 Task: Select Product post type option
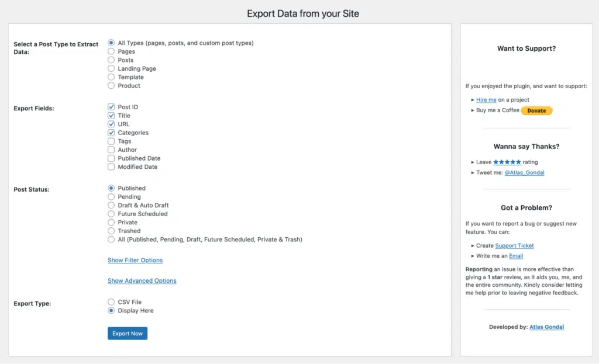pyautogui.click(x=111, y=85)
